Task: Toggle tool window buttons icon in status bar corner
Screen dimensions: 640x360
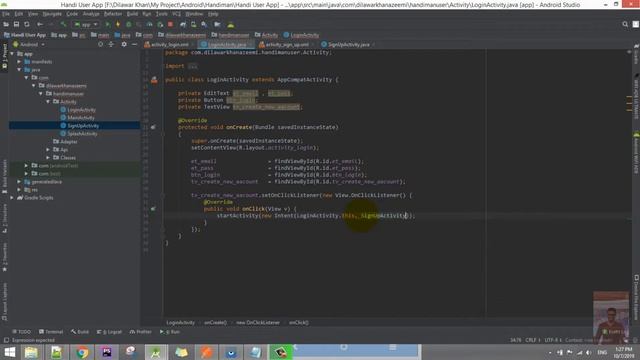Action: click(6, 340)
